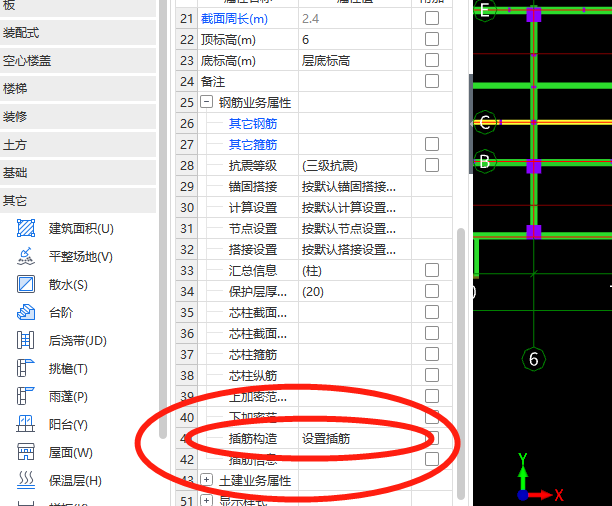Collapse the 钢筋业务属性 group
612x506 pixels.
tap(206, 102)
